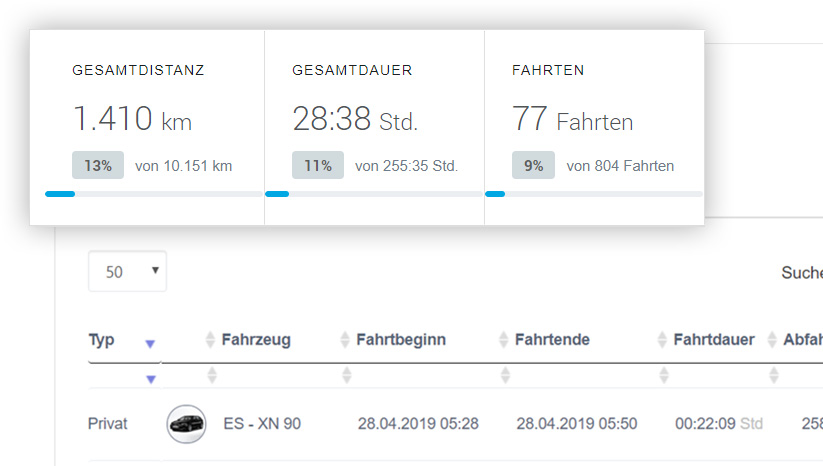Click the FAHRTEN card heading

(548, 70)
